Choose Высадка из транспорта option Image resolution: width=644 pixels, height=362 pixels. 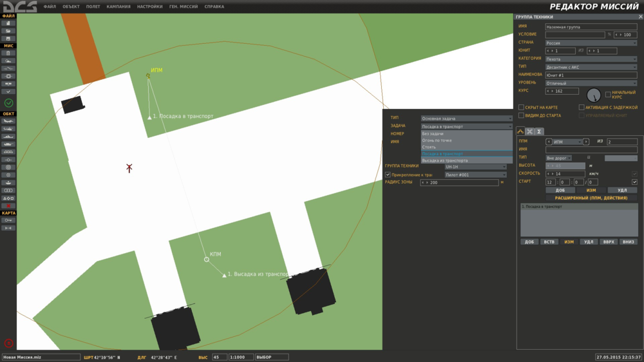tap(466, 160)
